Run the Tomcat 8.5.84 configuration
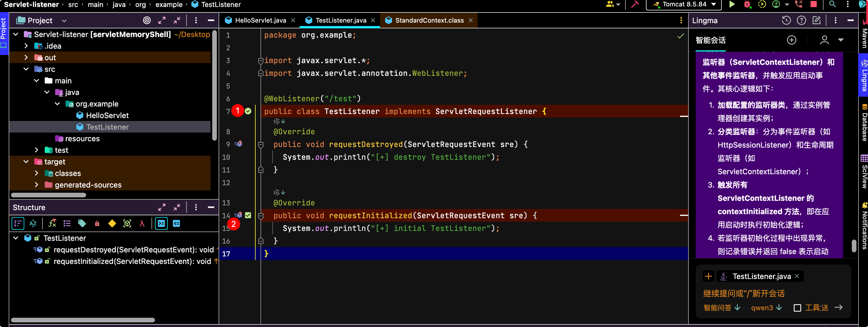This screenshot has width=868, height=327. click(732, 4)
